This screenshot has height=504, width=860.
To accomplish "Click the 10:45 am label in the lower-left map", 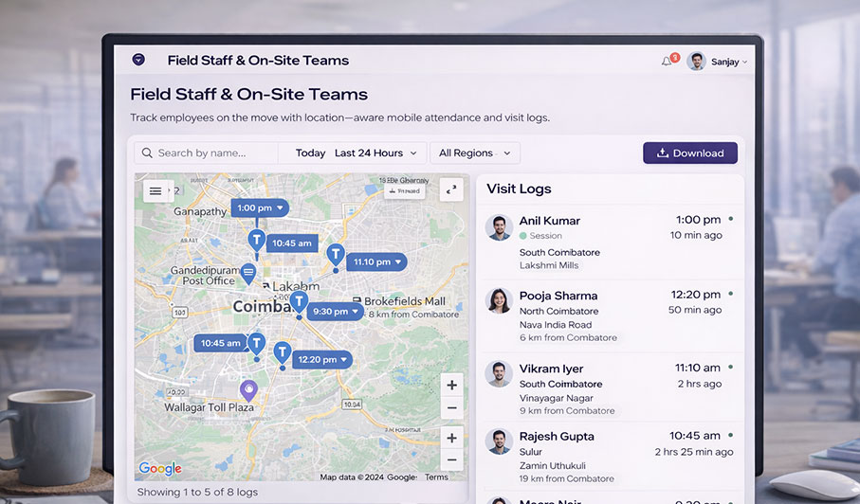I will pos(221,343).
